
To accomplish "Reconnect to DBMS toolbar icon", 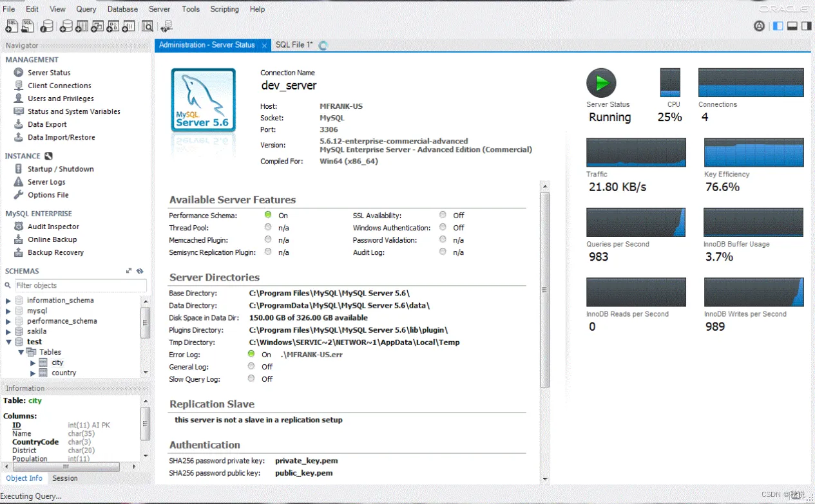I will 167,26.
